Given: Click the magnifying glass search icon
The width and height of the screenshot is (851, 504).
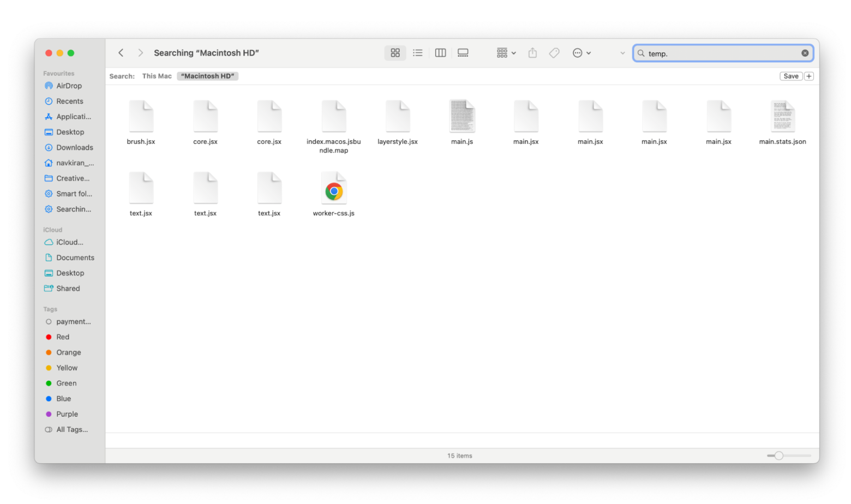Looking at the screenshot, I should click(x=641, y=53).
